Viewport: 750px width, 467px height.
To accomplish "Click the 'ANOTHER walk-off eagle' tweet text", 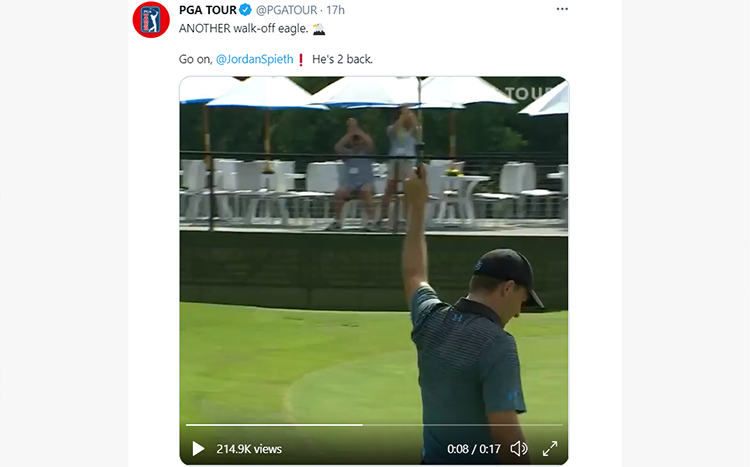I will pyautogui.click(x=243, y=29).
